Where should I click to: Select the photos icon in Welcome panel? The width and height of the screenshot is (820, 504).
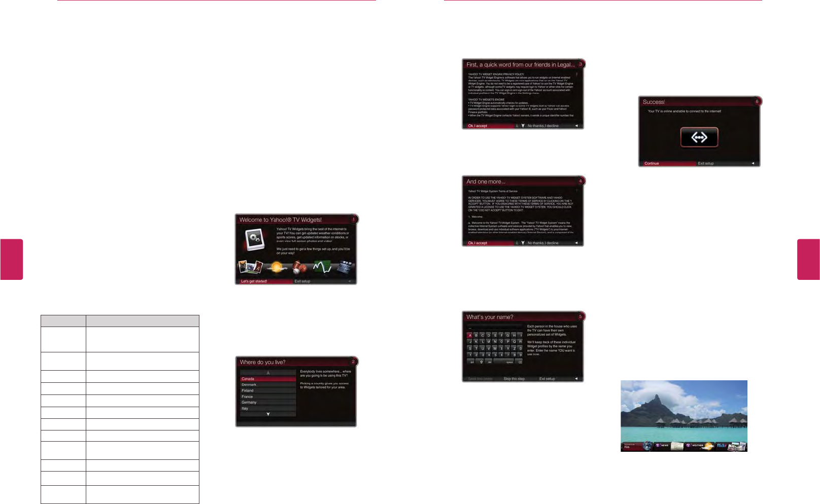pos(250,267)
